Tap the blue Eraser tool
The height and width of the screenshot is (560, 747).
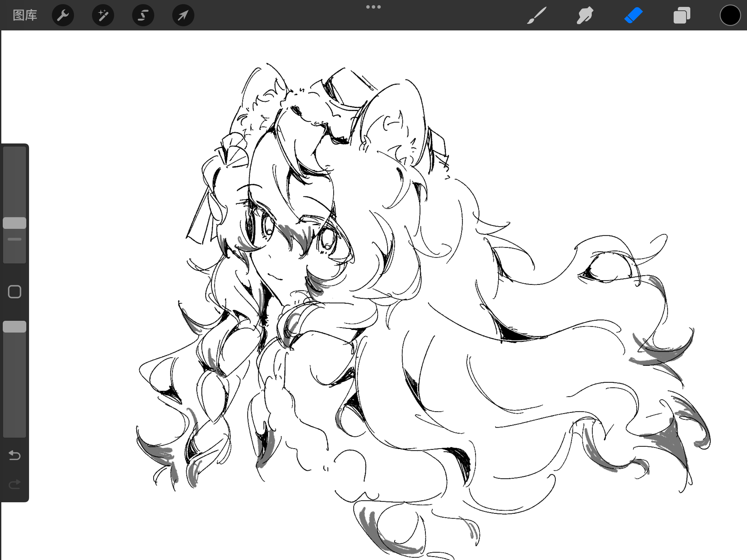[633, 16]
